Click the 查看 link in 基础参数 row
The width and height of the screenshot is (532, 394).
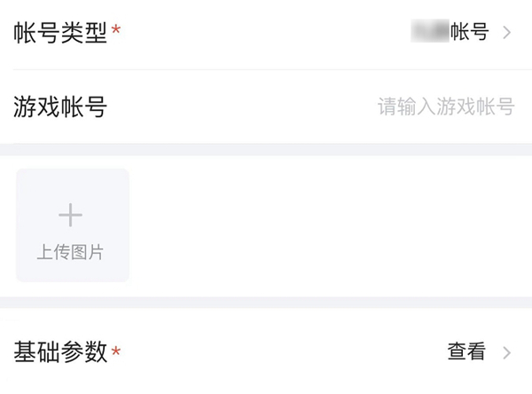pos(466,352)
